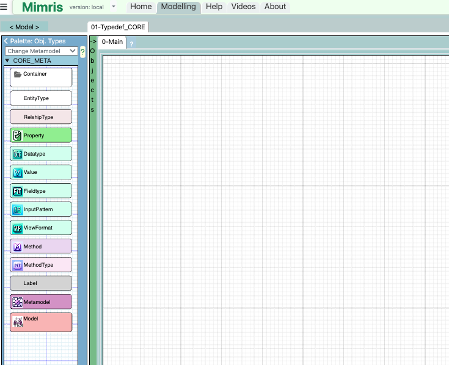Screen dimensions: 449x365
Task: Collapse the CORE_META group
Action: coord(7,61)
